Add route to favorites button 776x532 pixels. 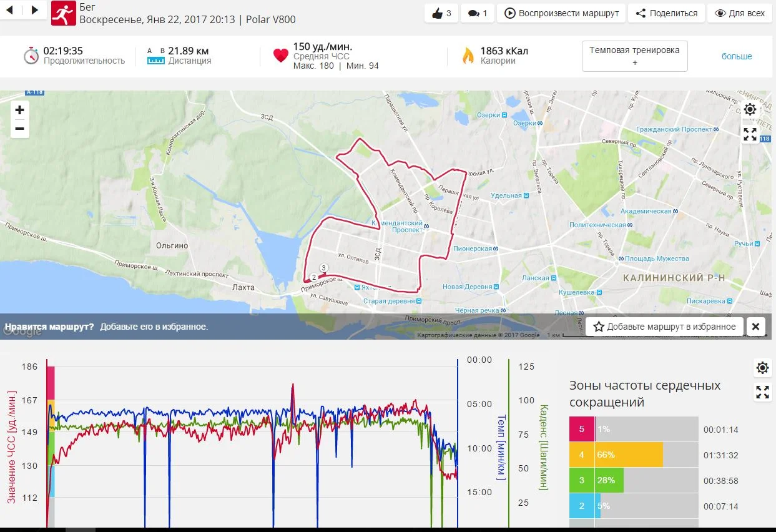(x=664, y=327)
